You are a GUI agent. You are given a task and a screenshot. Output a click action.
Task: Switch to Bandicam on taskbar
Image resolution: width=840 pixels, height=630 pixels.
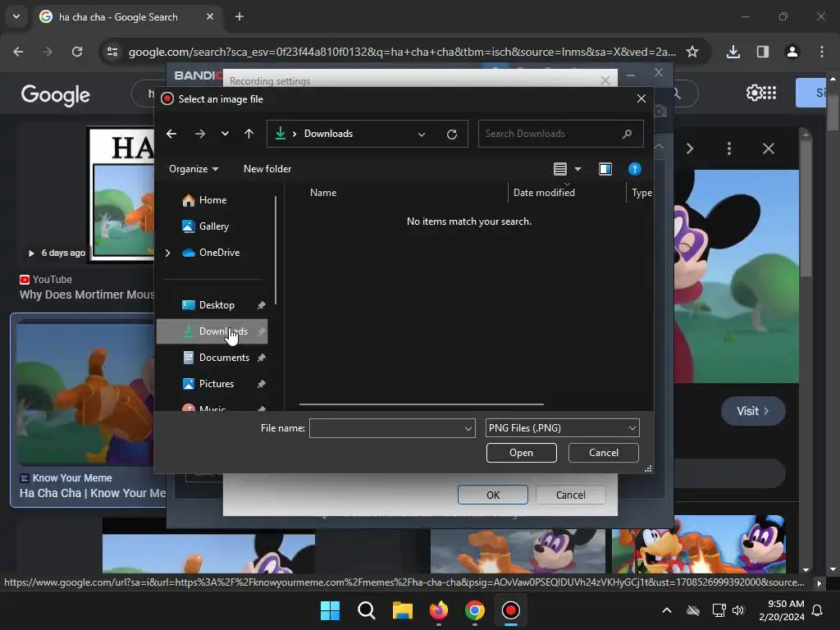click(x=510, y=610)
